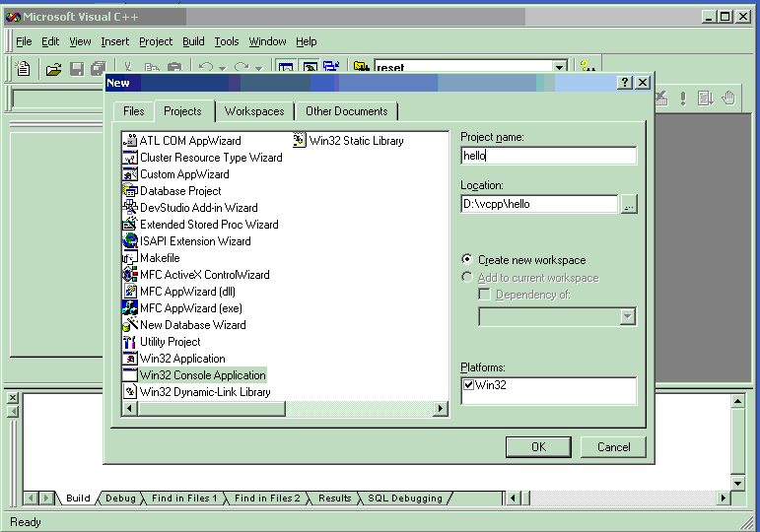The width and height of the screenshot is (760, 532).
Task: Toggle the Win32 platform checkbox
Action: (468, 384)
